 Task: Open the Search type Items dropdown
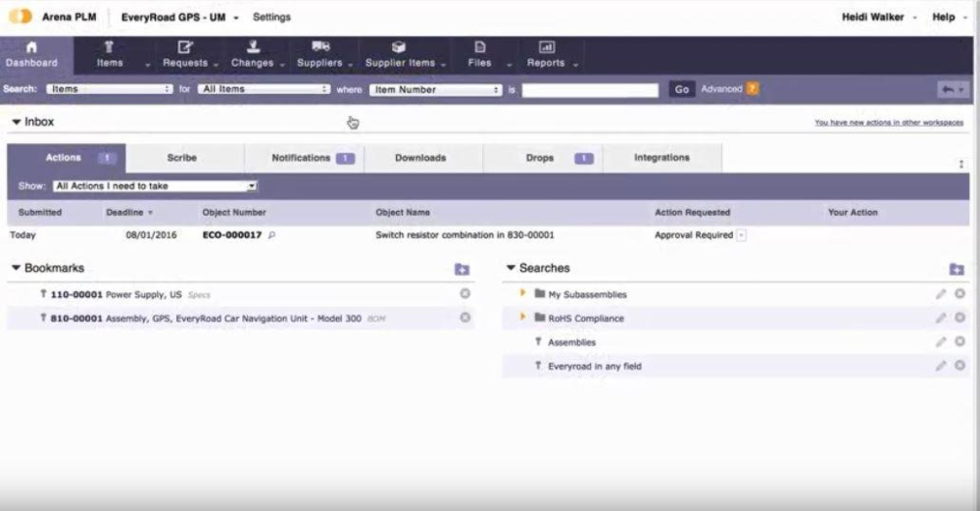pyautogui.click(x=110, y=89)
